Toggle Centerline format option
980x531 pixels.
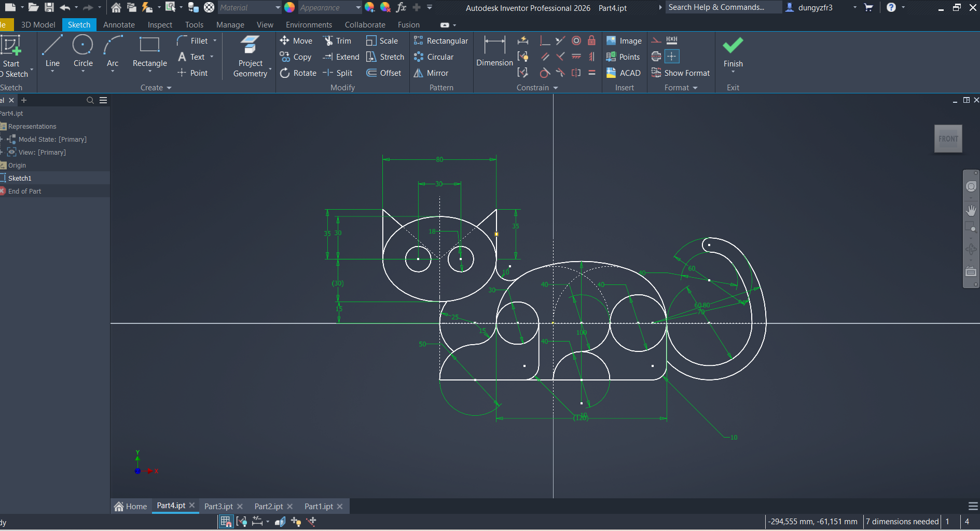pos(656,56)
